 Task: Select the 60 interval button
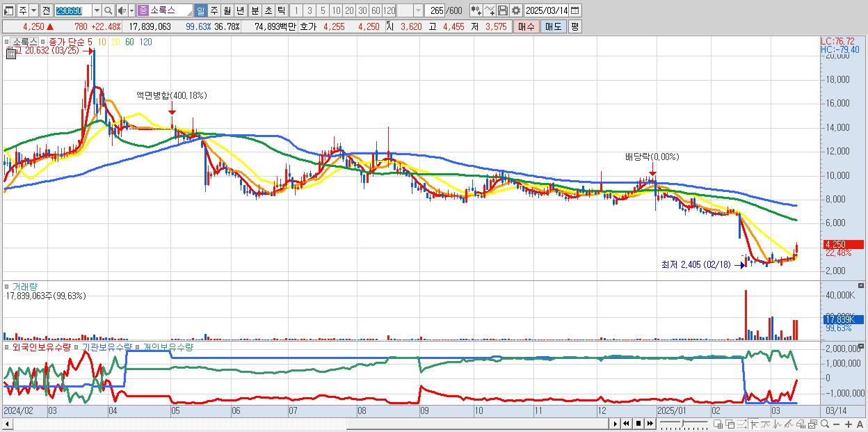tap(376, 10)
